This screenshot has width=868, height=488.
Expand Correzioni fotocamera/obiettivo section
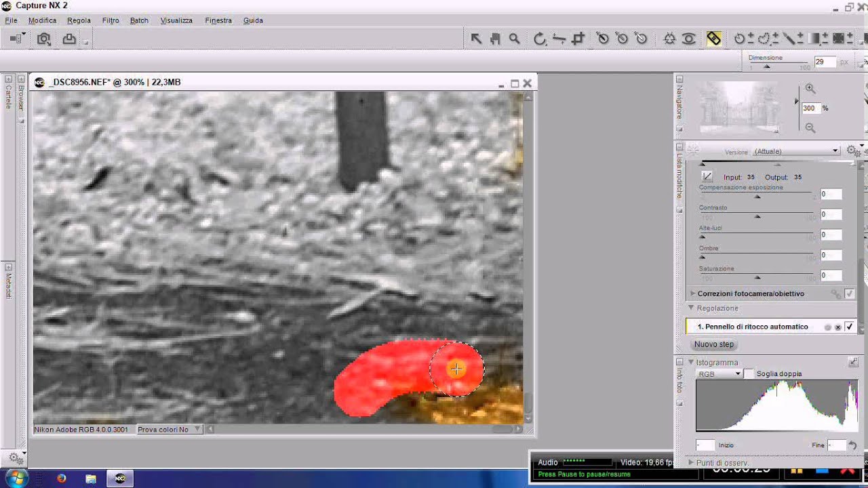[x=692, y=293]
